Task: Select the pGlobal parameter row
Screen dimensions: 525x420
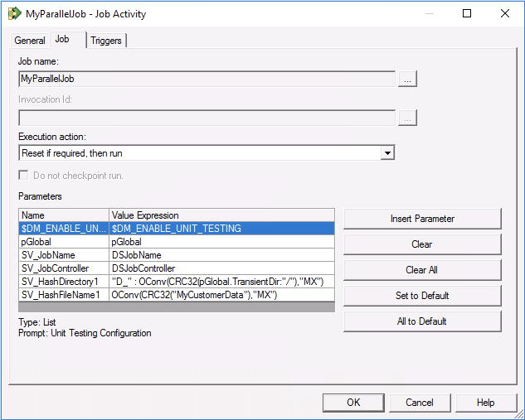Action: pyautogui.click(x=64, y=242)
